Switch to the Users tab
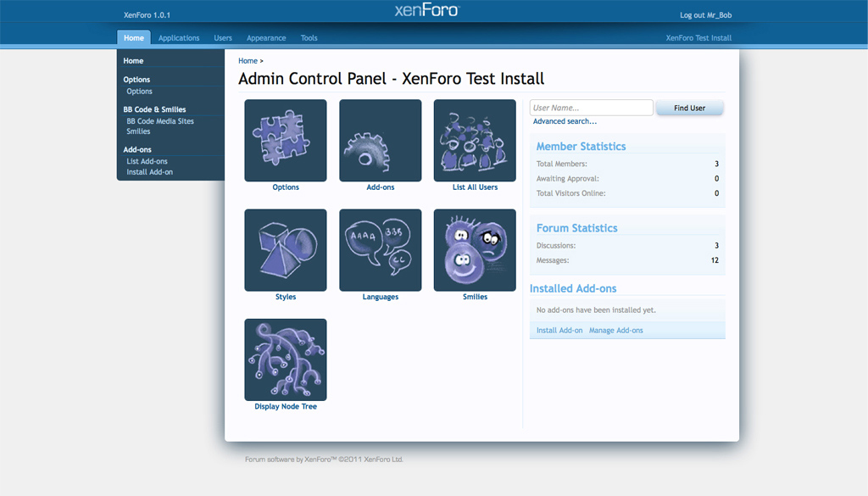The height and width of the screenshot is (496, 868). pyautogui.click(x=223, y=38)
